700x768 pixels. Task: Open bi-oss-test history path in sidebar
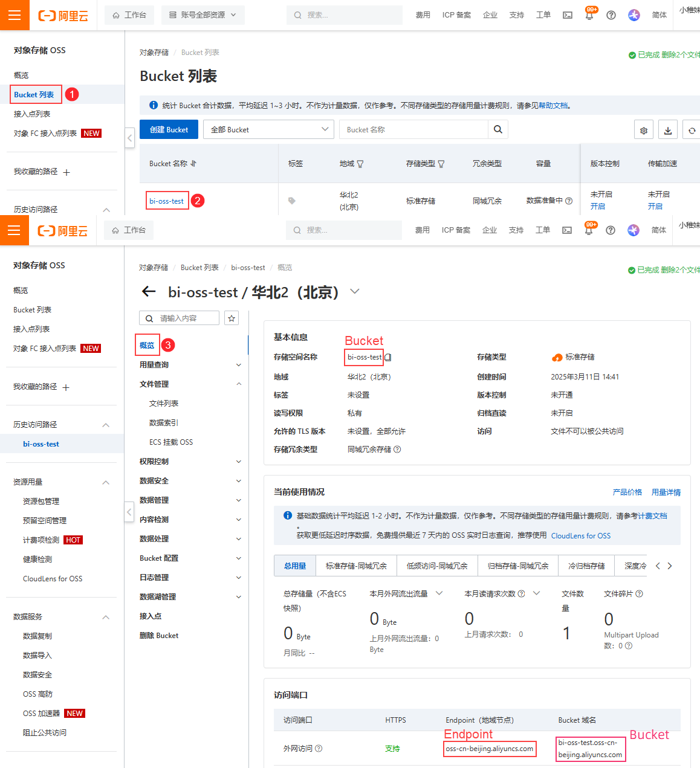tap(41, 444)
